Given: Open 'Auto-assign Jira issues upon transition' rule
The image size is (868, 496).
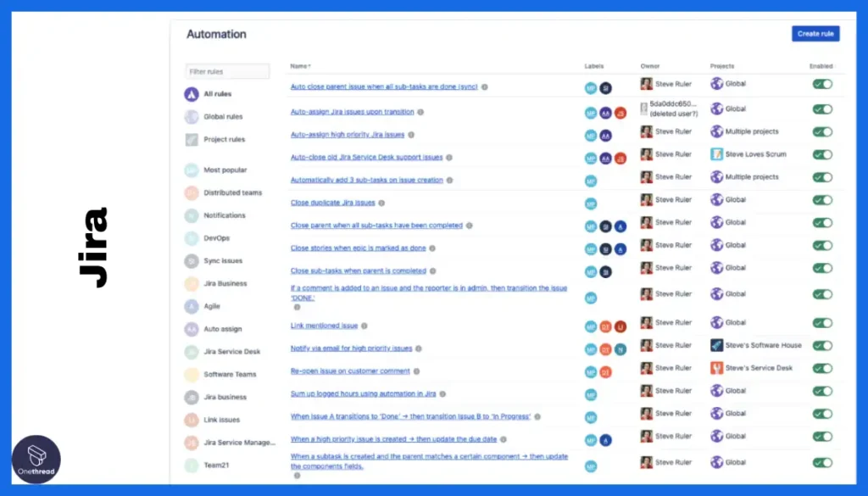Looking at the screenshot, I should (x=352, y=112).
